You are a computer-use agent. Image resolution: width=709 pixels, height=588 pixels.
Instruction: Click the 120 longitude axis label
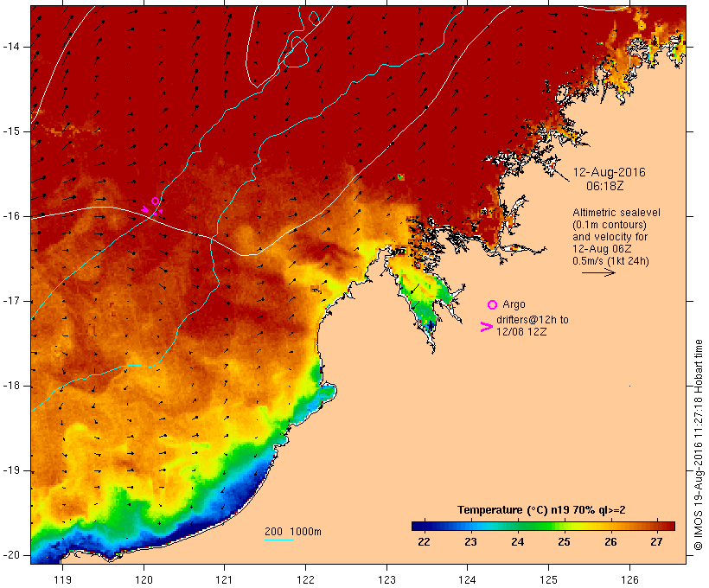point(144,579)
